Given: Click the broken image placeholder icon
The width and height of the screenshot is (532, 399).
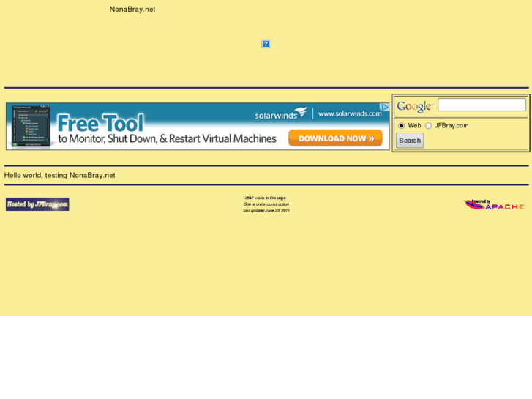Looking at the screenshot, I should 266,44.
